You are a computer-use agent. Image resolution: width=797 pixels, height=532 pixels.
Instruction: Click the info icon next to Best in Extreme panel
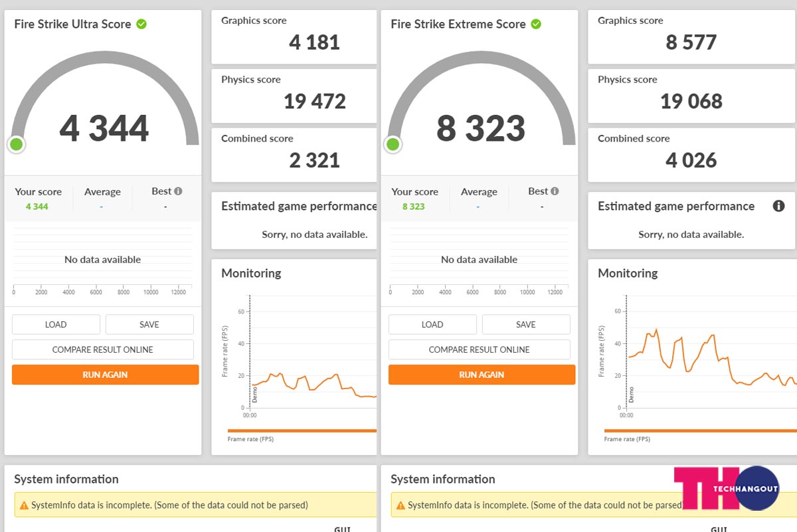(555, 191)
